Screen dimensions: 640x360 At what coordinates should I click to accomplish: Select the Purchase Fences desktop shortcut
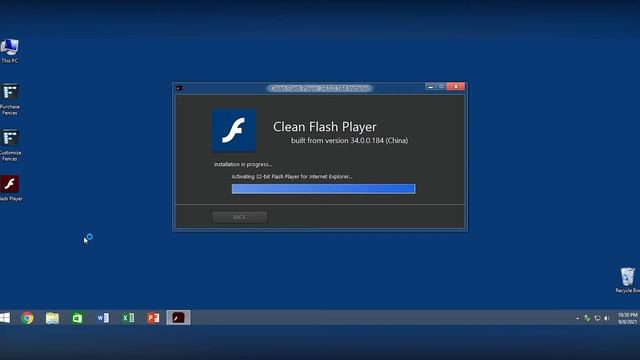[10, 99]
